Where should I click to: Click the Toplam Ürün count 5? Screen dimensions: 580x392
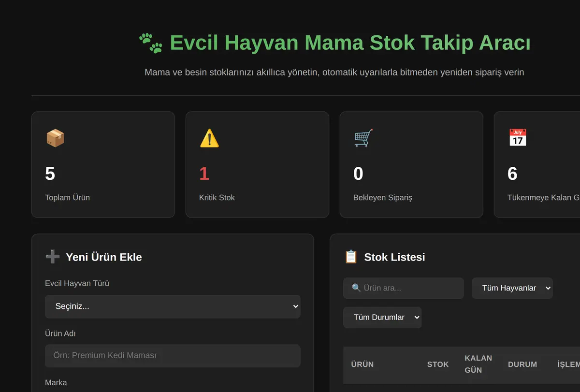tap(50, 174)
